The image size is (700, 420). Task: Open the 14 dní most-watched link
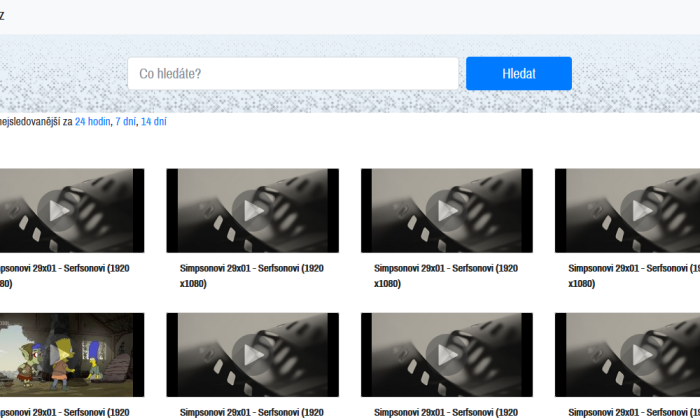pyautogui.click(x=154, y=121)
